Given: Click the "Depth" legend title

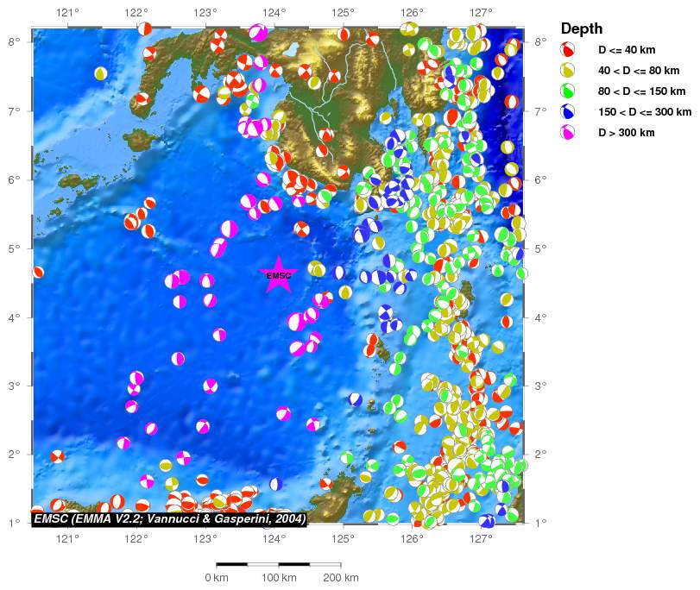Looking at the screenshot, I should coord(582,28).
